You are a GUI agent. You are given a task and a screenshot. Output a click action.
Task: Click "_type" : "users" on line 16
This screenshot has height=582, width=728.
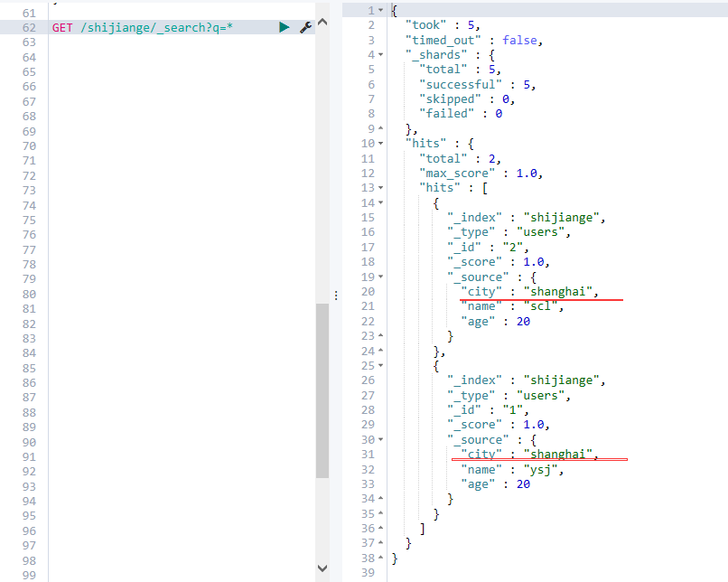(x=509, y=232)
